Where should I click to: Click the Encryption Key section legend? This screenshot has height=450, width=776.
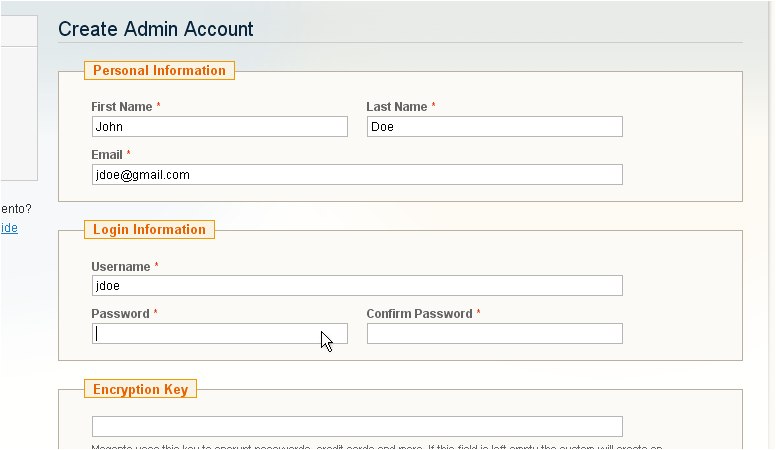pyautogui.click(x=140, y=389)
